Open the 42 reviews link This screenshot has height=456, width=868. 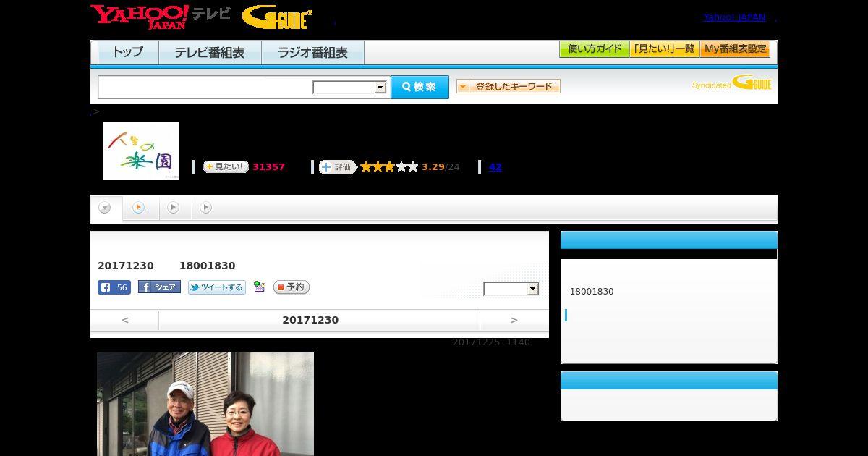click(x=495, y=167)
